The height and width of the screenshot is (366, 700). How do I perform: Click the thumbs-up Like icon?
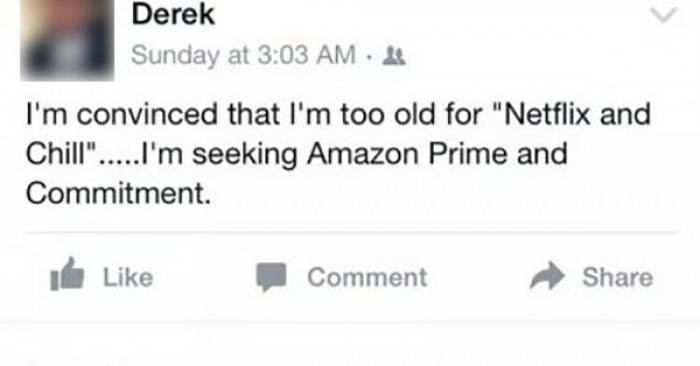(x=67, y=274)
